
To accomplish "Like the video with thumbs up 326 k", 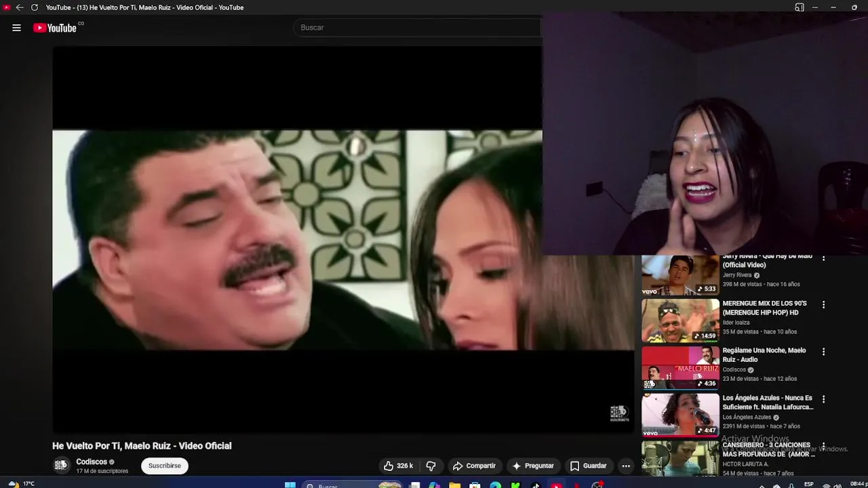I will tap(398, 466).
